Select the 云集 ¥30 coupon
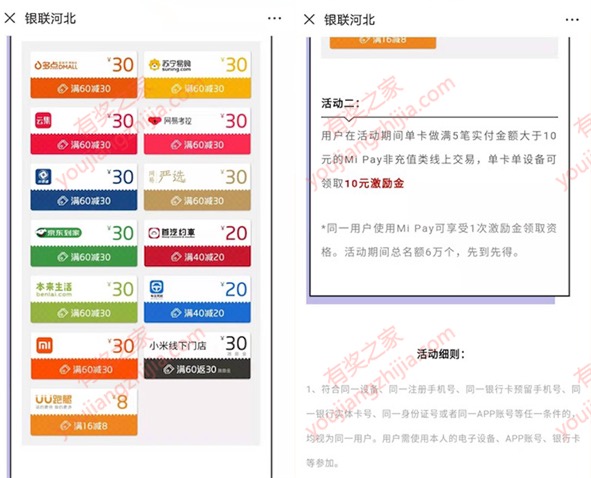The image size is (591, 478). pos(84,131)
